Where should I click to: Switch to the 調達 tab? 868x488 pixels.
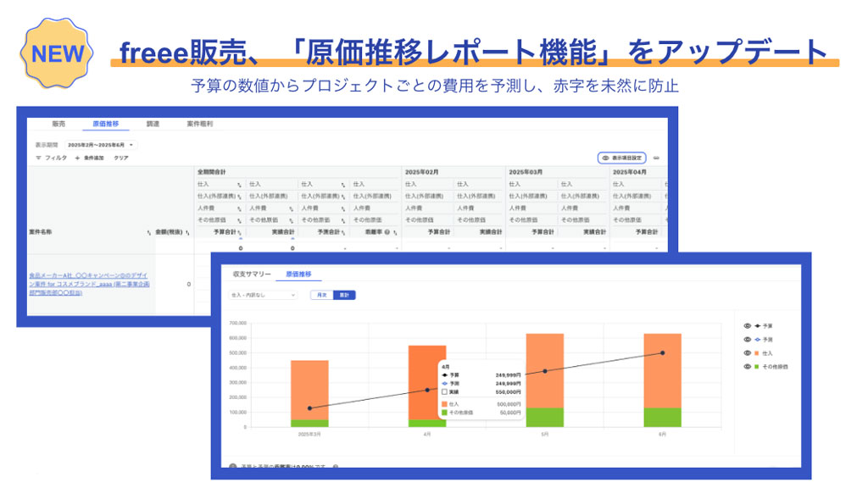click(x=153, y=124)
